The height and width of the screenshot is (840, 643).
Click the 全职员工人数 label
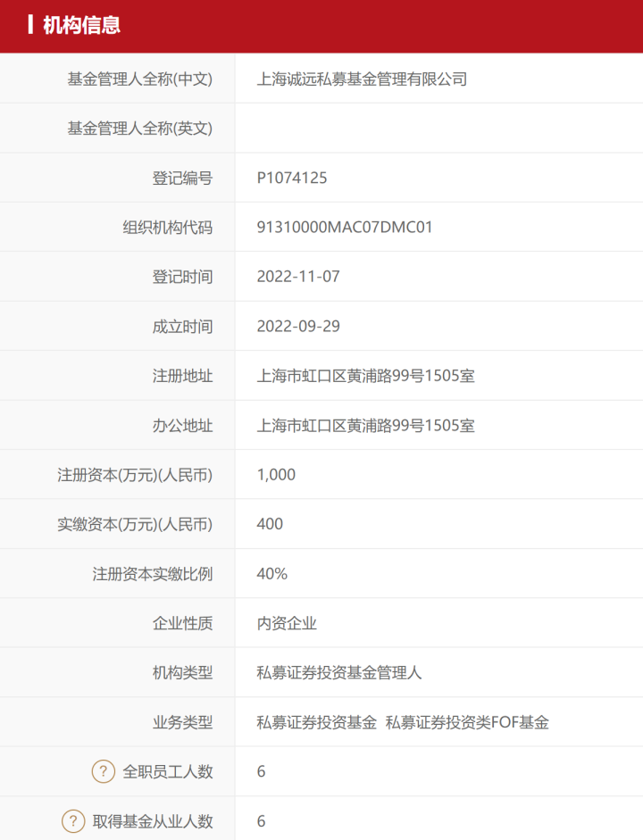168,772
